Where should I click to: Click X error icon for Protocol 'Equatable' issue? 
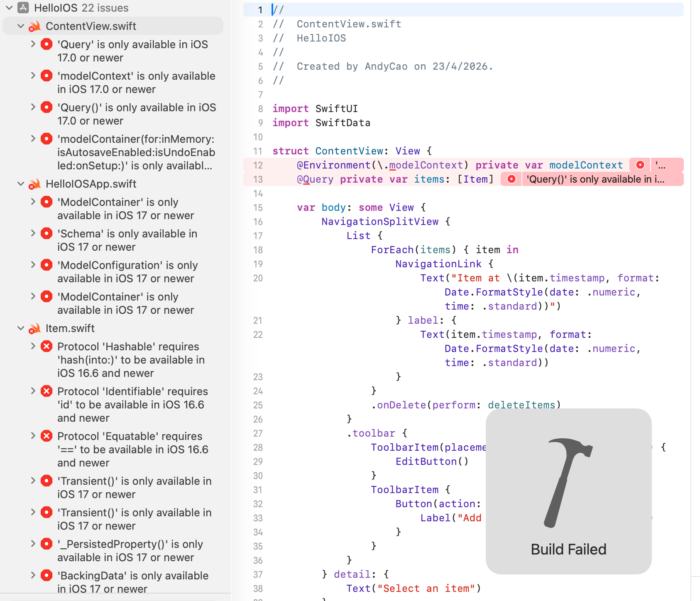[x=47, y=436]
